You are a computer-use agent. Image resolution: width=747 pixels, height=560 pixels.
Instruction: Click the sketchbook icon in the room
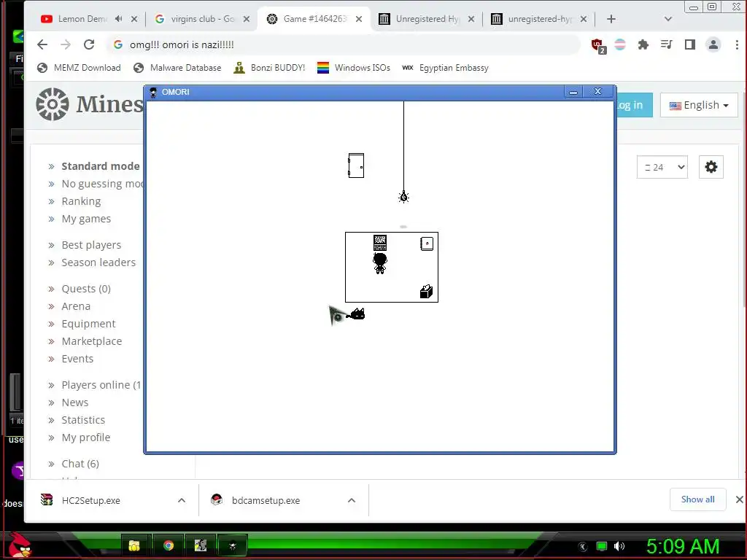(x=426, y=244)
